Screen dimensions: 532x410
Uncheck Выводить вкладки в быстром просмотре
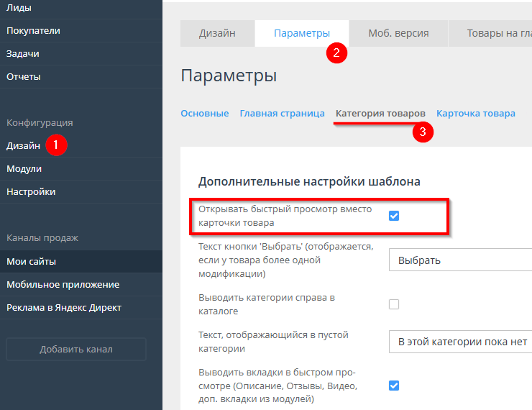(x=394, y=386)
